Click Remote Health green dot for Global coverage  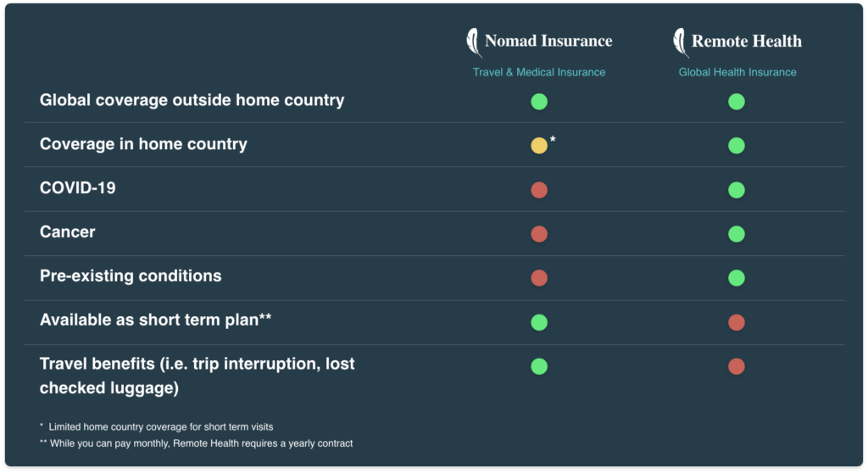pos(737,102)
